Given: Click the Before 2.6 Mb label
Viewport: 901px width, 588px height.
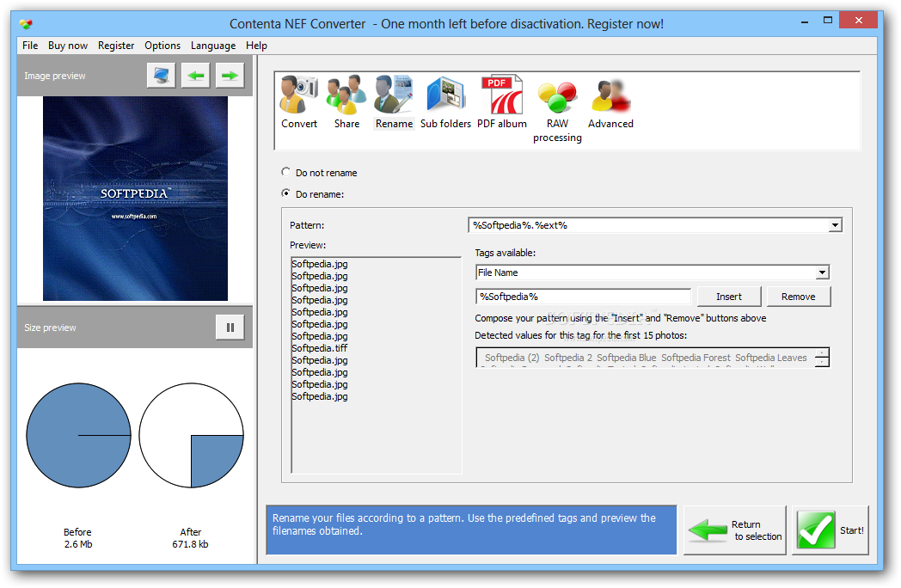Looking at the screenshot, I should tap(77, 538).
